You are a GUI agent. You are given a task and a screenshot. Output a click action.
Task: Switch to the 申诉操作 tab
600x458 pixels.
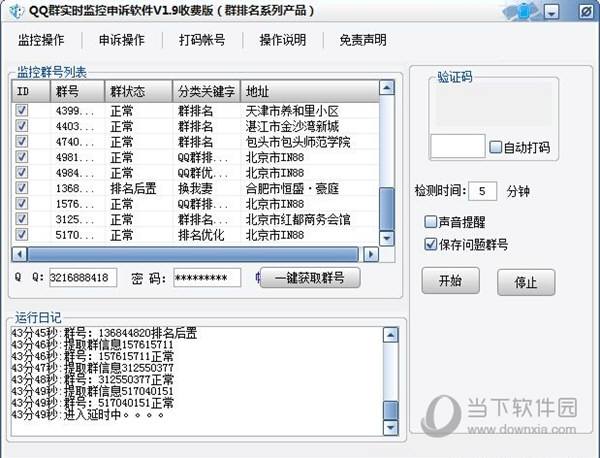coord(121,40)
